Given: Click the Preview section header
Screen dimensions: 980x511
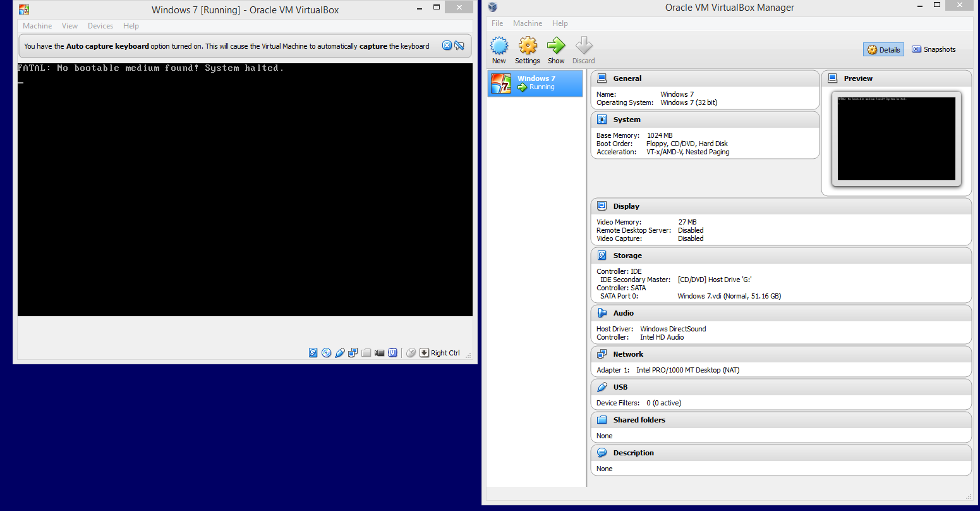Looking at the screenshot, I should click(x=897, y=78).
